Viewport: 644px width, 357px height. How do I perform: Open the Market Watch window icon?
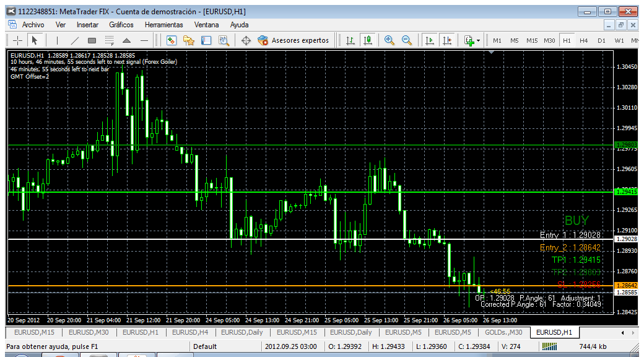pos(172,40)
